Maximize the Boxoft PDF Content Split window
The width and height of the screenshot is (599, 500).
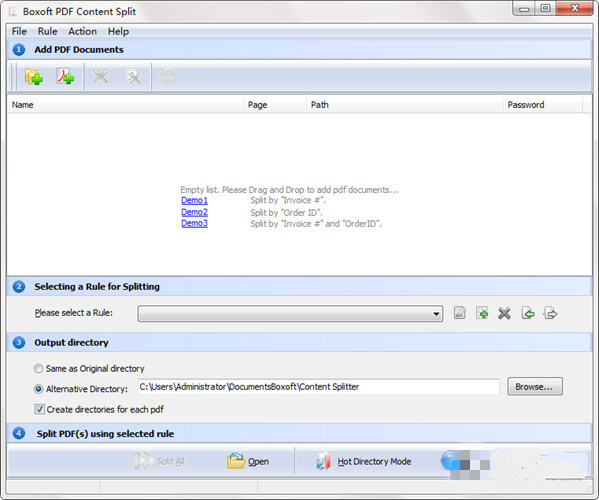pos(545,8)
